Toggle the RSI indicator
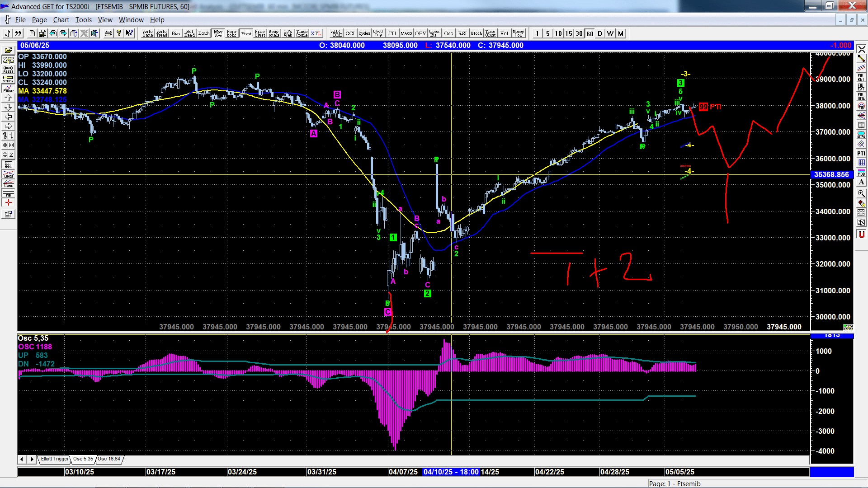The width and height of the screenshot is (868, 488). [462, 33]
